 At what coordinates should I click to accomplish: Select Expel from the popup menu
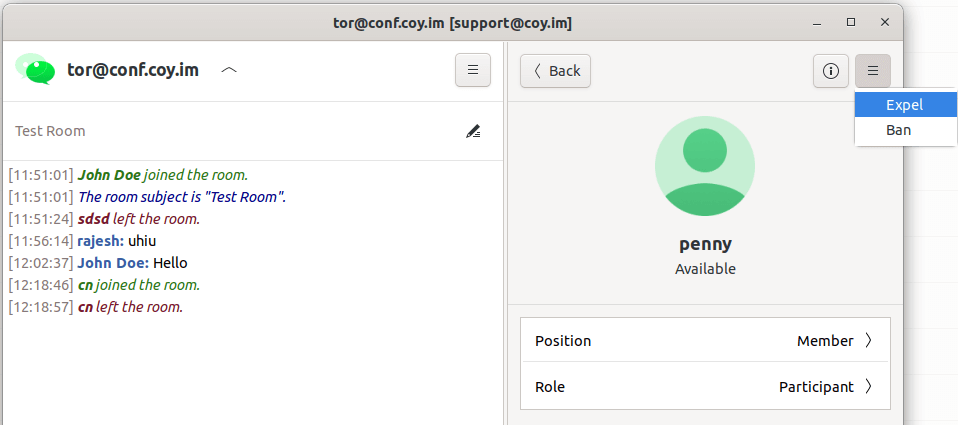coord(904,104)
